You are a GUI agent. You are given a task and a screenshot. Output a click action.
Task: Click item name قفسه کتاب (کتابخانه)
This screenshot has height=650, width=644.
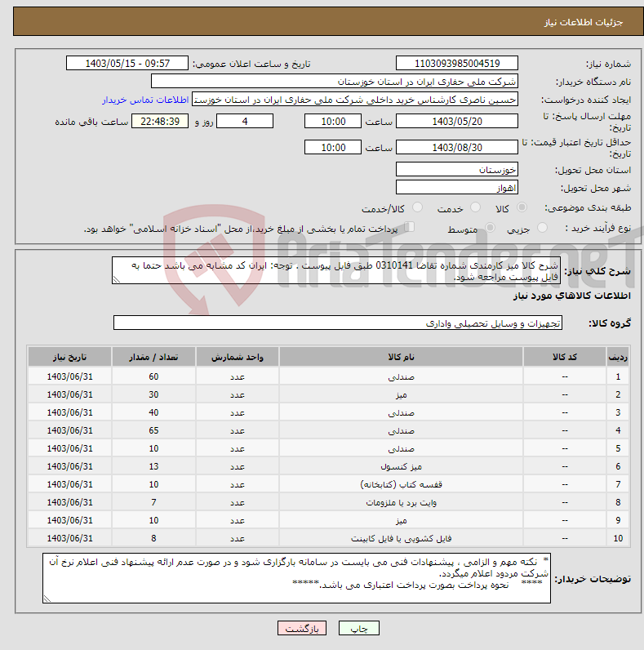(x=401, y=484)
